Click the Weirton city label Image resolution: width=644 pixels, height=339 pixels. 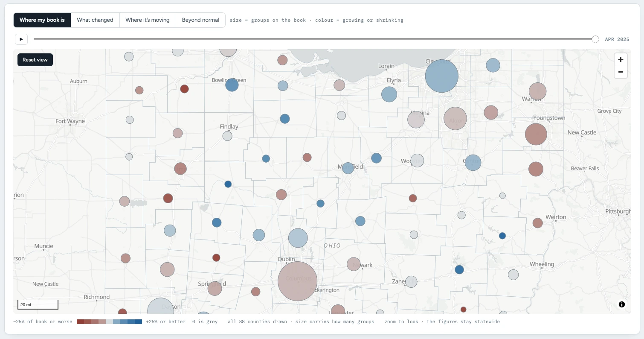pyautogui.click(x=556, y=217)
